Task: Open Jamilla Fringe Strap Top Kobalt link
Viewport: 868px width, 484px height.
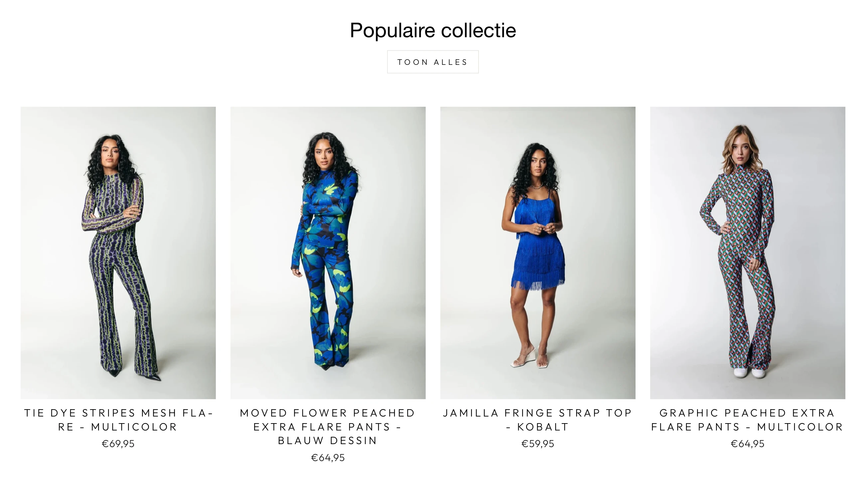Action: (x=538, y=420)
